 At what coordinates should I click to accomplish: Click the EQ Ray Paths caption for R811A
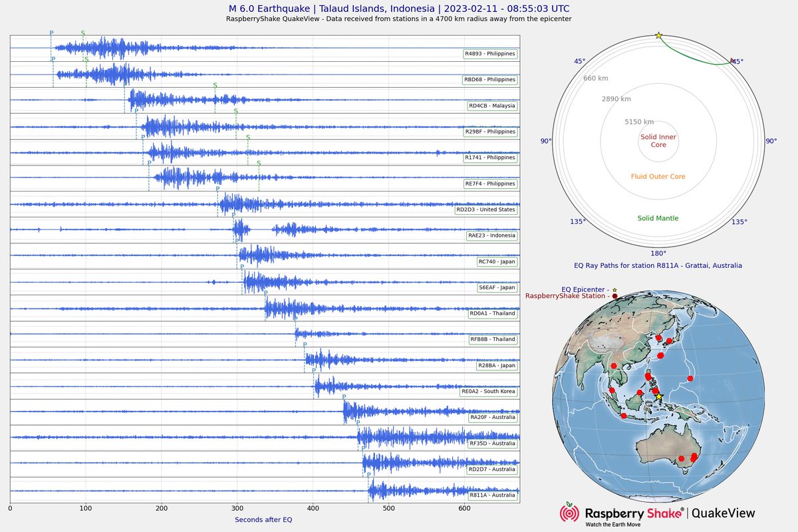coord(658,265)
